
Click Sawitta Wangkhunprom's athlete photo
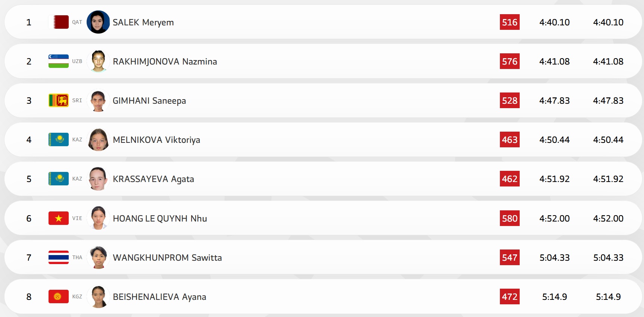pos(98,257)
